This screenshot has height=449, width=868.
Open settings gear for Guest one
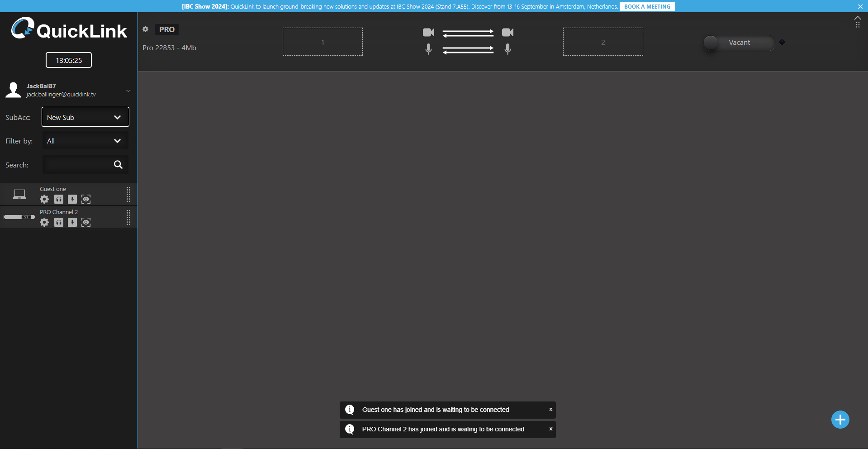(44, 199)
